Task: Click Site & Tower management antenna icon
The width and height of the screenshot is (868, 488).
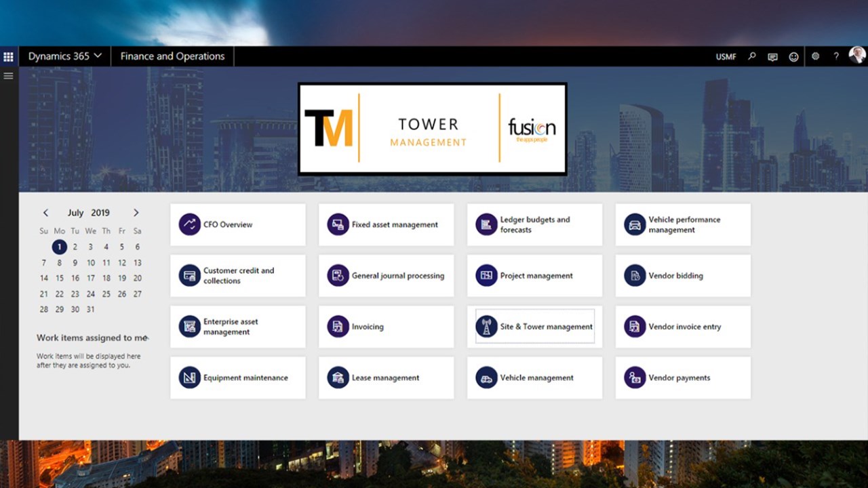Action: [486, 327]
